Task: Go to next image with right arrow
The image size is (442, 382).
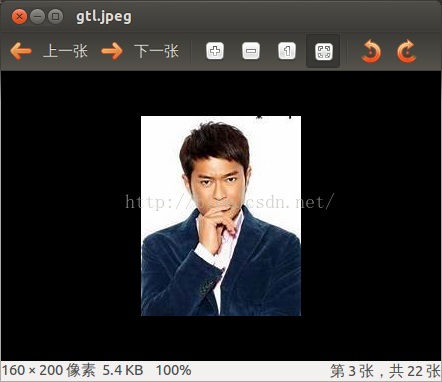Action: 112,51
